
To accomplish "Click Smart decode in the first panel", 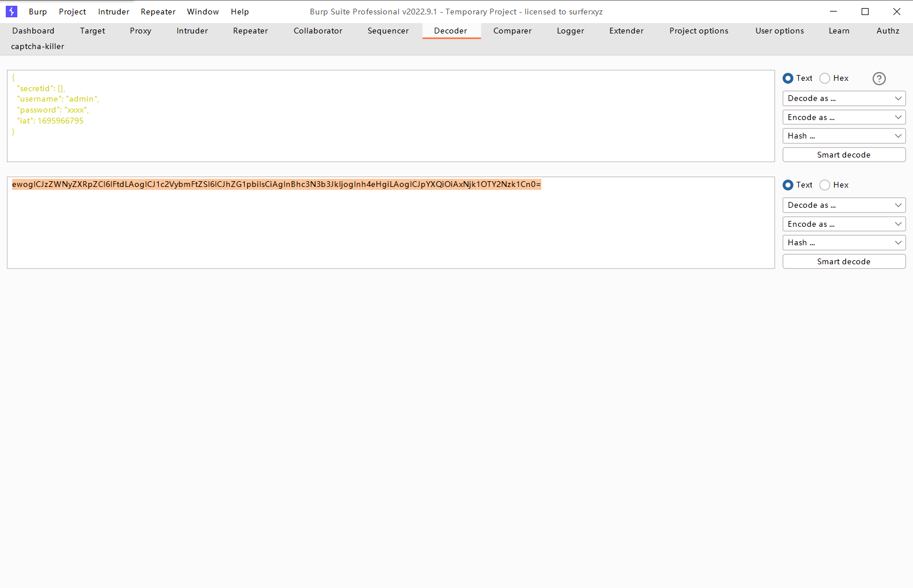I will [844, 155].
